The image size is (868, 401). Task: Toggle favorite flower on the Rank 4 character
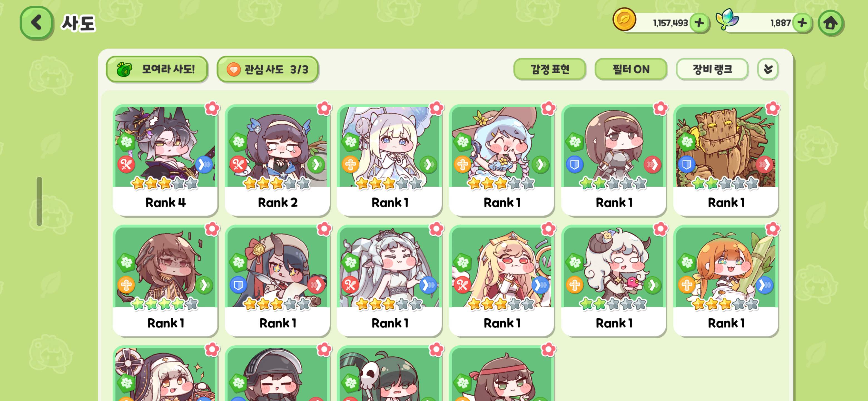pos(212,109)
